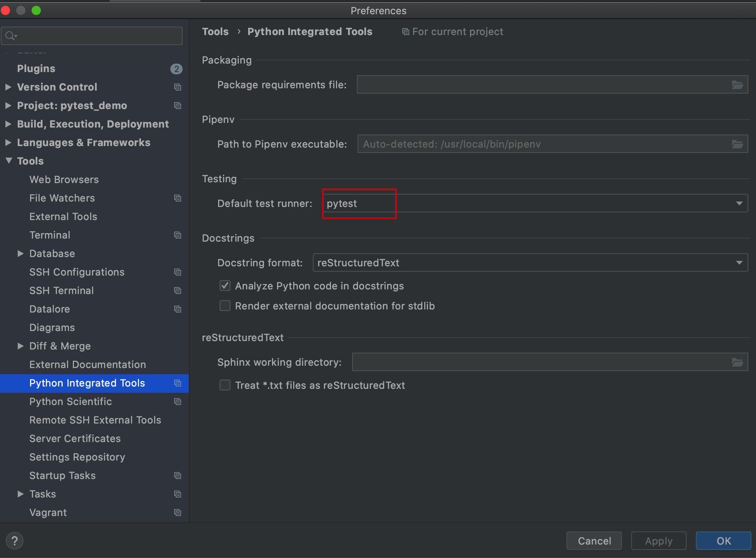Open the Default test runner dropdown

(x=739, y=203)
